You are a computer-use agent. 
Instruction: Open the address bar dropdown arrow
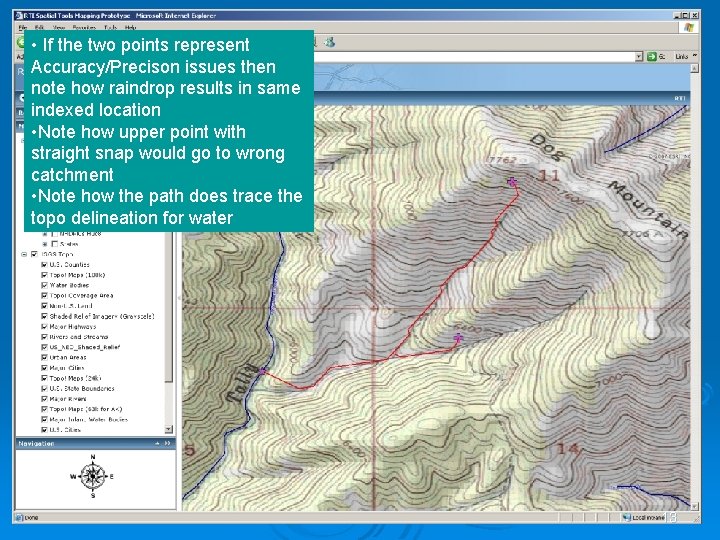tap(639, 56)
